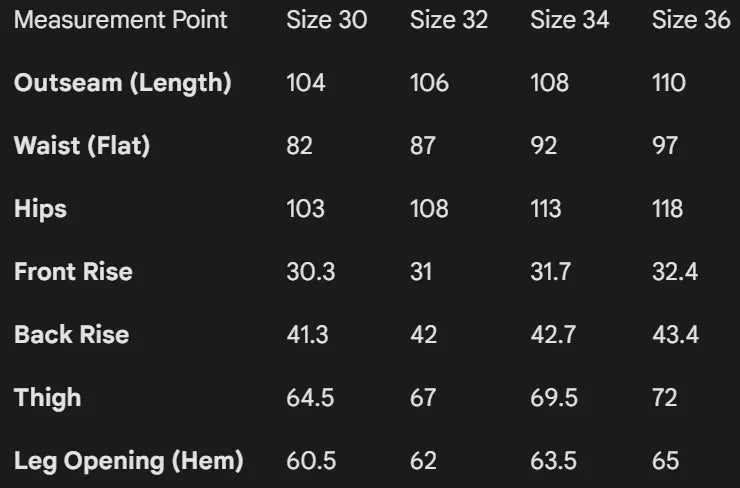Select the Back Rise row label
Viewport: 740px width, 488px height.
(x=71, y=334)
